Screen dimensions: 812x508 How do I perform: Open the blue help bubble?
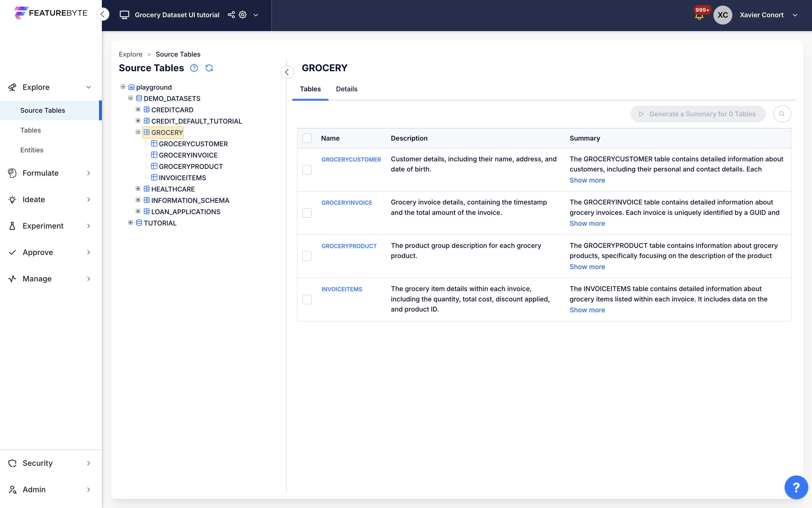pos(796,487)
